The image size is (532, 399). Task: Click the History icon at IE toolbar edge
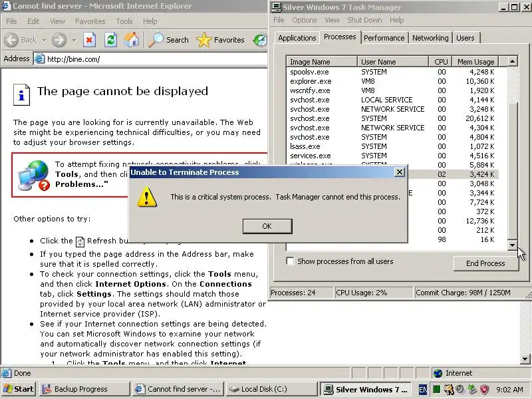tap(260, 40)
